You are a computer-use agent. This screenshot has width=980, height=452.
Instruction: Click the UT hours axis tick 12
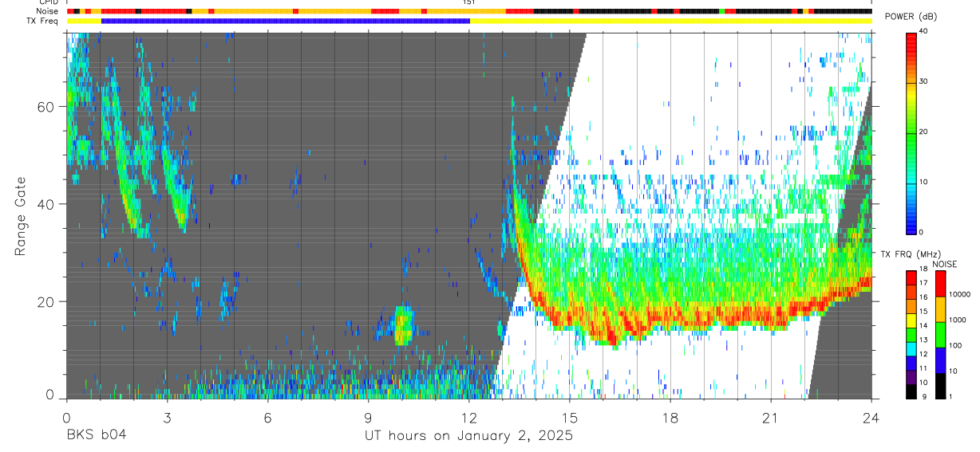tap(469, 417)
